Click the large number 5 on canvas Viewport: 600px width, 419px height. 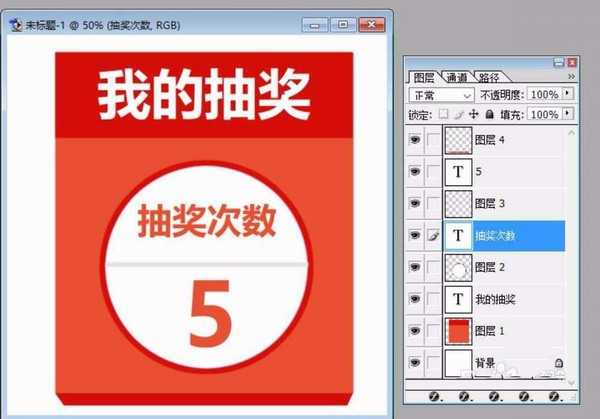pos(211,313)
